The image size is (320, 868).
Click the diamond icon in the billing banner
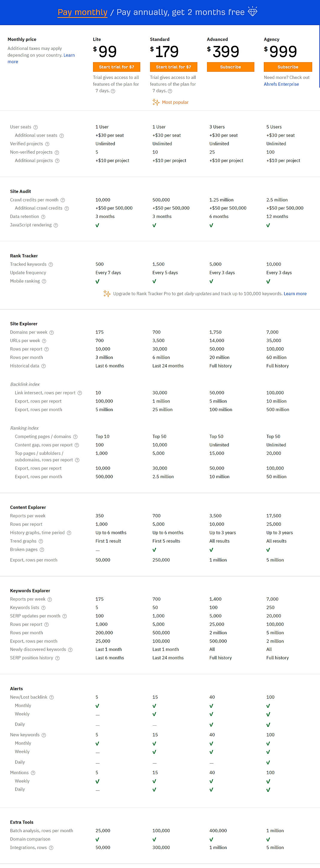click(252, 11)
